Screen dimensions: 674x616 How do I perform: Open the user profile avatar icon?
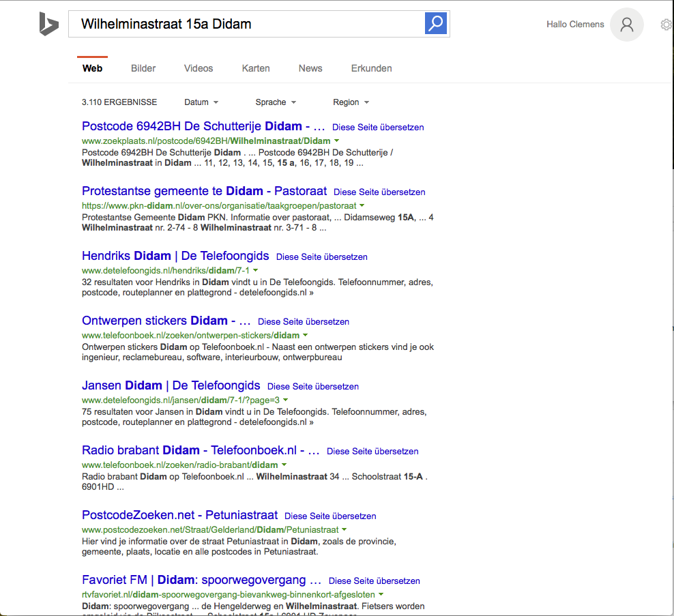[627, 25]
